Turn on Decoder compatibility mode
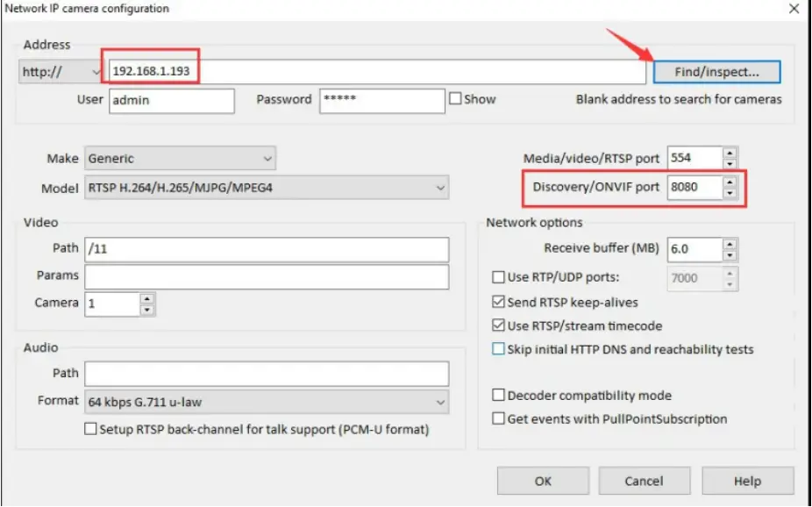 pyautogui.click(x=499, y=395)
